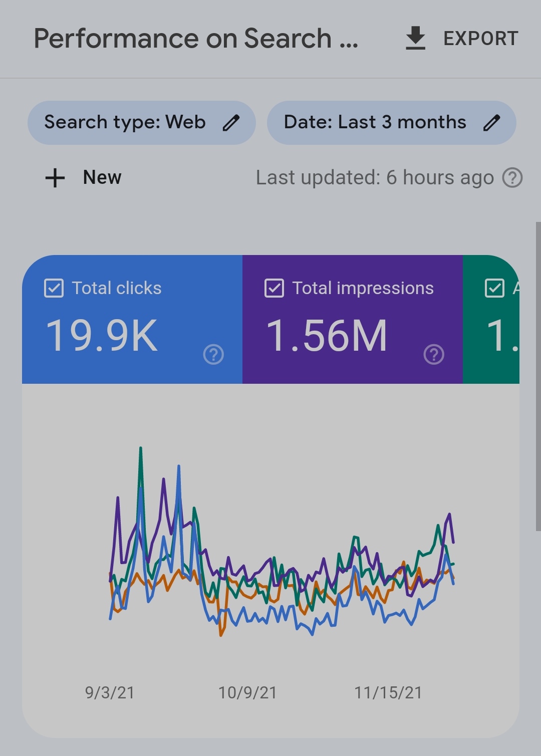Screen dimensions: 541x756
Task: Click the 10/9/21 date on chart axis
Action: coord(247,692)
